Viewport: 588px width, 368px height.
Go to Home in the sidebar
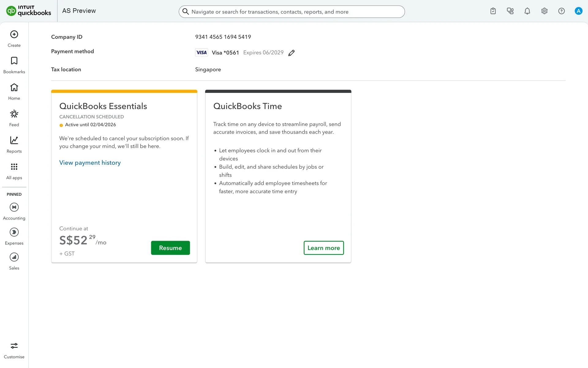pyautogui.click(x=14, y=91)
